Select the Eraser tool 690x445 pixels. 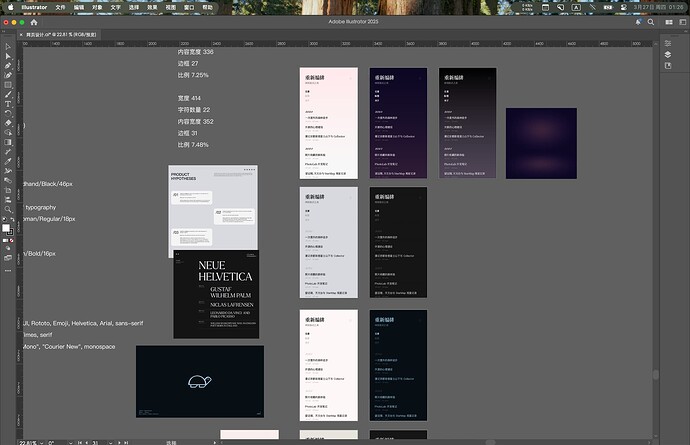[8, 123]
